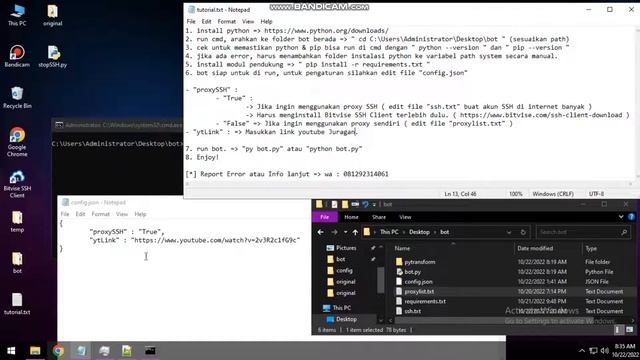Open the Format menu in config.json Notepad
The image size is (640, 360).
(x=100, y=214)
